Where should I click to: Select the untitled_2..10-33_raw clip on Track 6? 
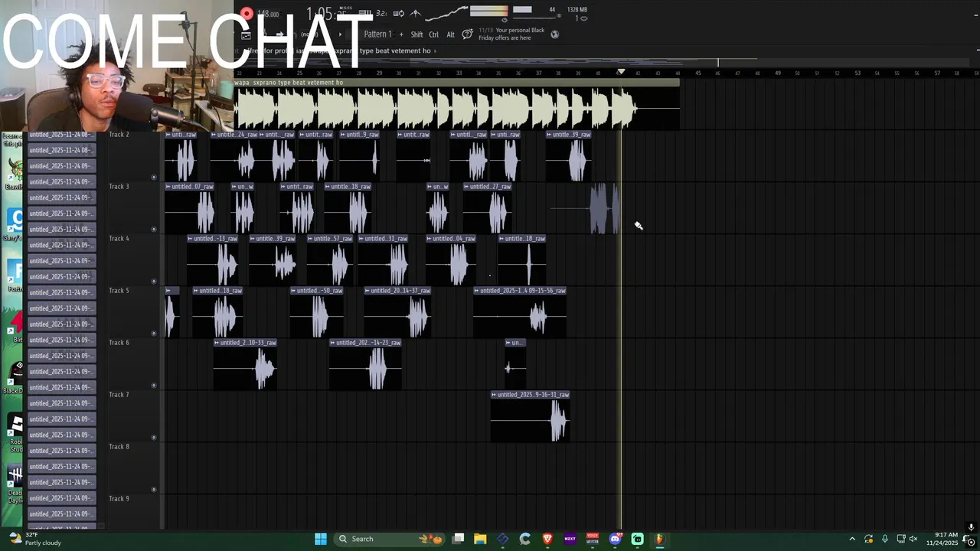pyautogui.click(x=245, y=364)
